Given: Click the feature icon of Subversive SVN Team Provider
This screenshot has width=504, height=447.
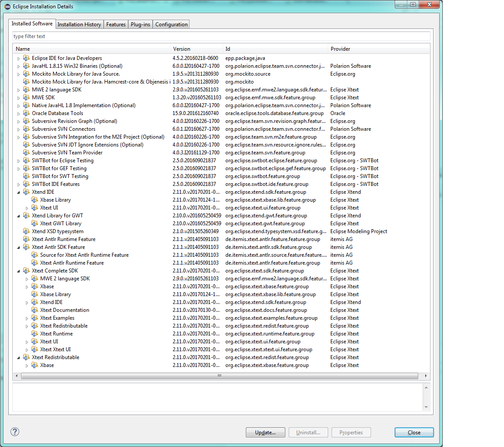Looking at the screenshot, I should click(26, 153).
